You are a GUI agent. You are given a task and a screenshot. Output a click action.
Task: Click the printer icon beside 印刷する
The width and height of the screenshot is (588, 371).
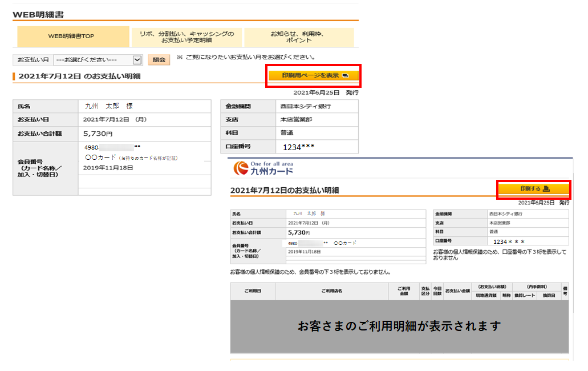pos(548,189)
